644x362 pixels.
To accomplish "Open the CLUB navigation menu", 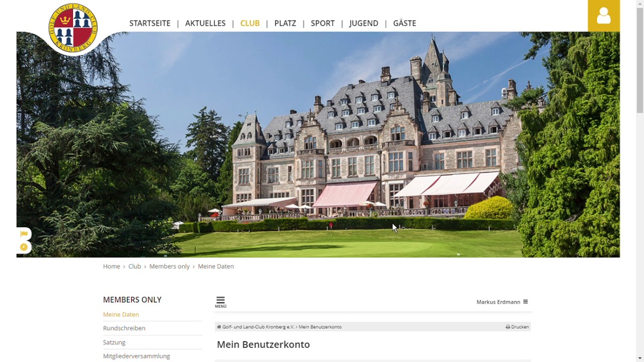I will point(250,23).
